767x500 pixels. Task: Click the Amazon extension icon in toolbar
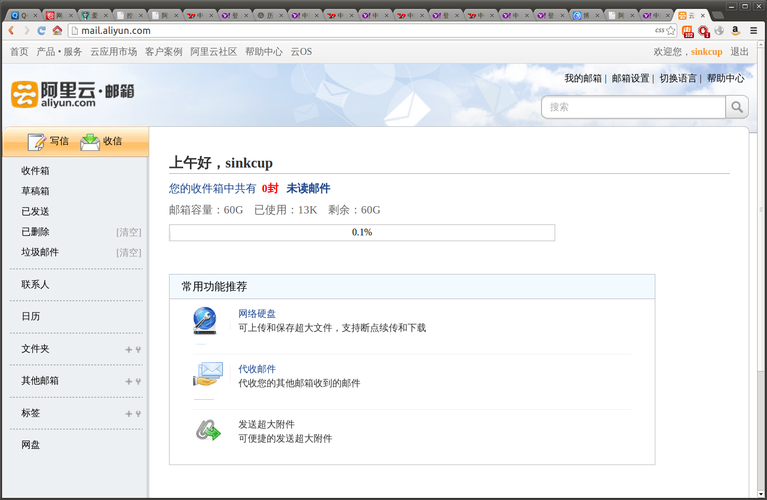pos(735,31)
